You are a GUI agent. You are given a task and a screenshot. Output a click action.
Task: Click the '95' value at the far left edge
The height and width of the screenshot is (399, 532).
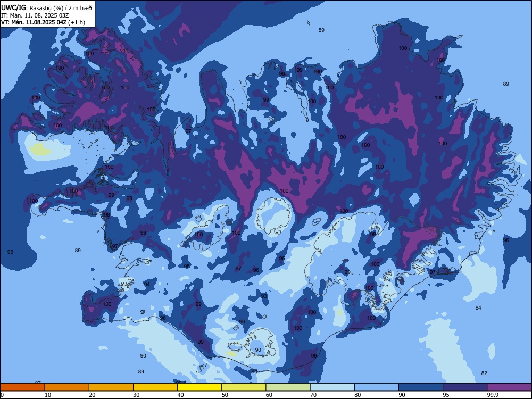[10, 252]
